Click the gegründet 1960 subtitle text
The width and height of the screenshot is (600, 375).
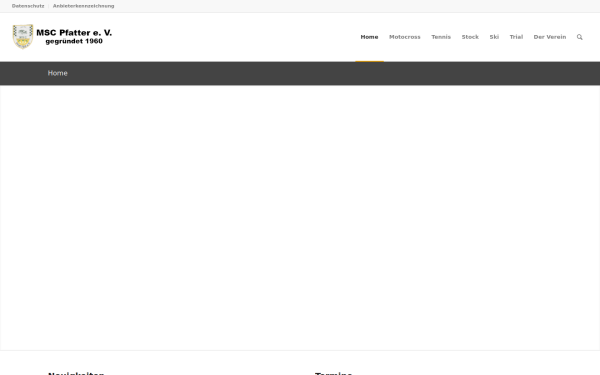pyautogui.click(x=74, y=41)
